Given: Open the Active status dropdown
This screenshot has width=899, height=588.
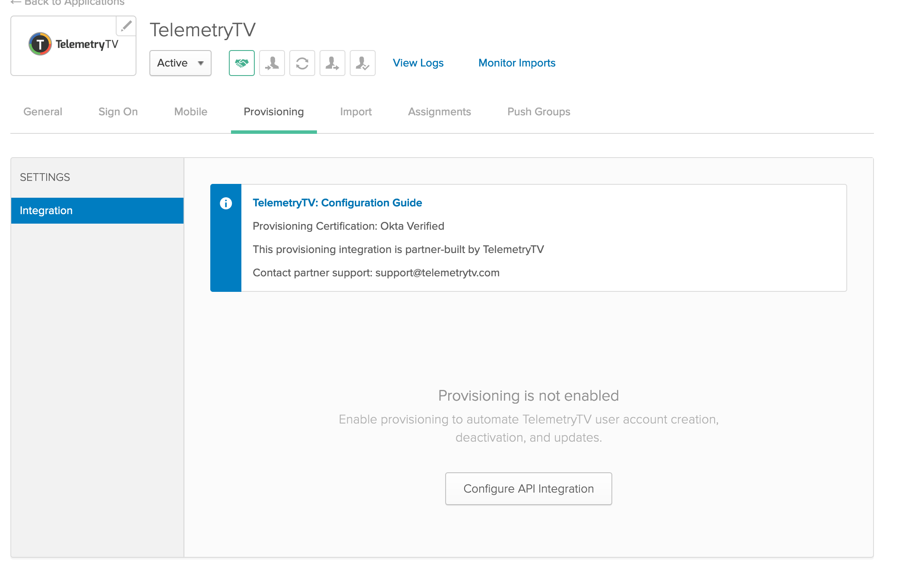Looking at the screenshot, I should [180, 63].
